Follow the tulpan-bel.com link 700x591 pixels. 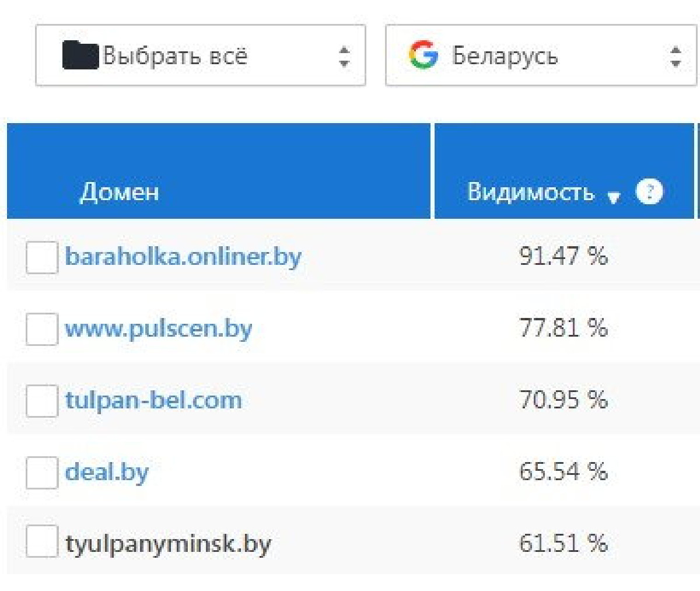click(153, 400)
